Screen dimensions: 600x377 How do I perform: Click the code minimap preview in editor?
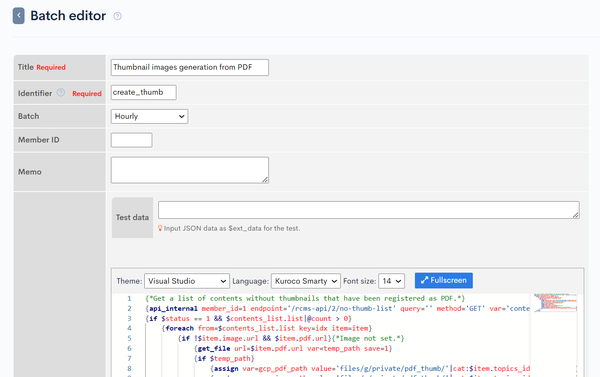(555, 303)
